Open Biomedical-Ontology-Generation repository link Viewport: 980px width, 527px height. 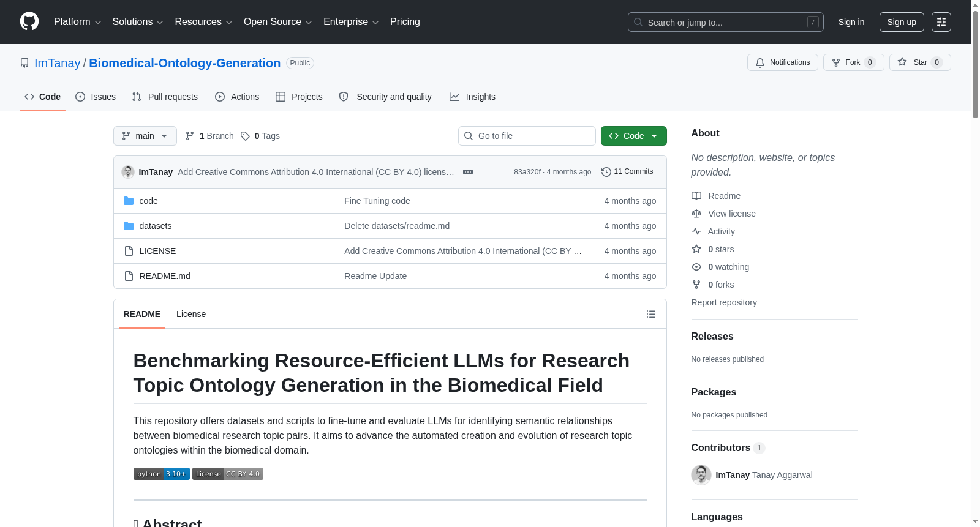pos(185,63)
